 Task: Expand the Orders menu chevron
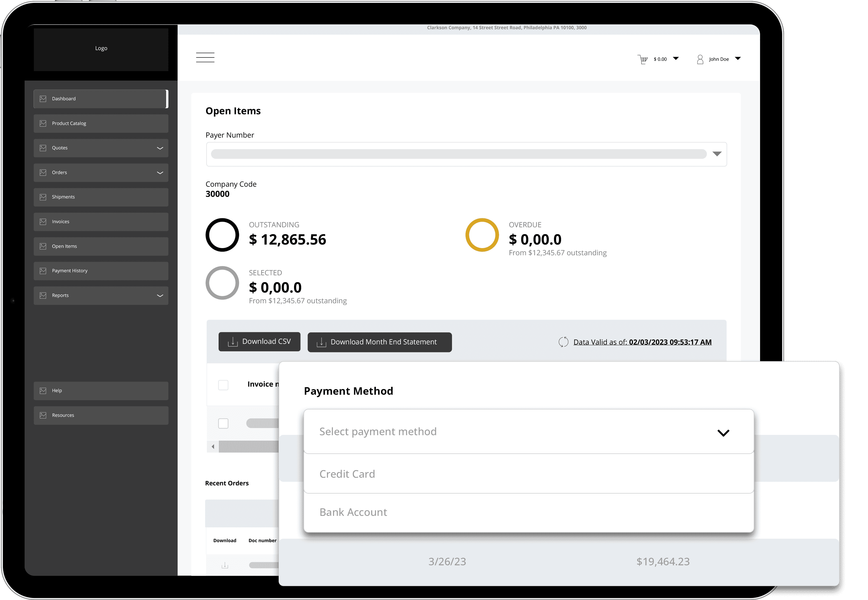pos(160,173)
